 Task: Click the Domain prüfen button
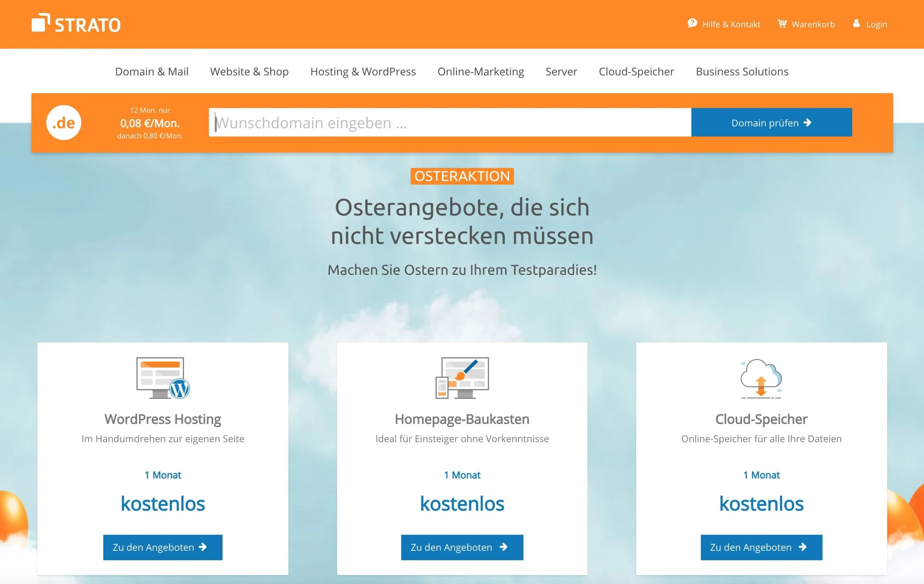772,122
